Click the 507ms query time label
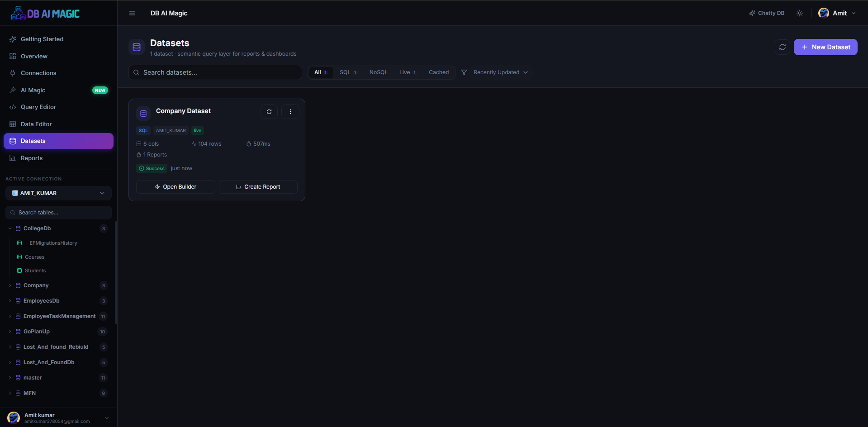This screenshot has height=427, width=868. pos(258,144)
